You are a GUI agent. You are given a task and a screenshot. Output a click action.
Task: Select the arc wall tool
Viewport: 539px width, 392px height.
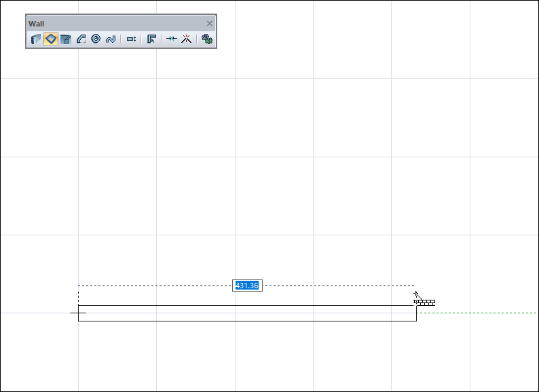(81, 39)
